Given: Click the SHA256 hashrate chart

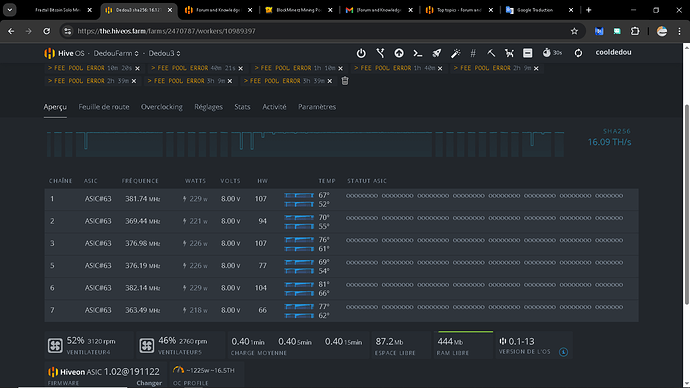Looking at the screenshot, I should pyautogui.click(x=305, y=144).
